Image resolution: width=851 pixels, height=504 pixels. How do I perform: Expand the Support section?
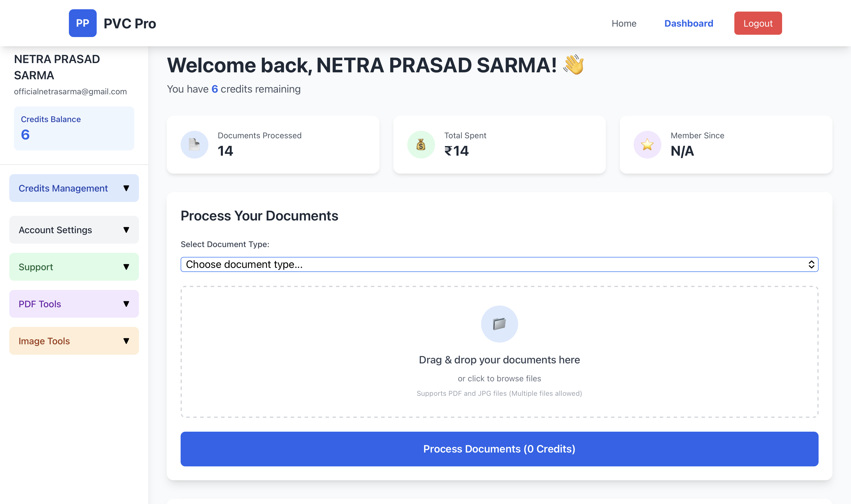(74, 266)
